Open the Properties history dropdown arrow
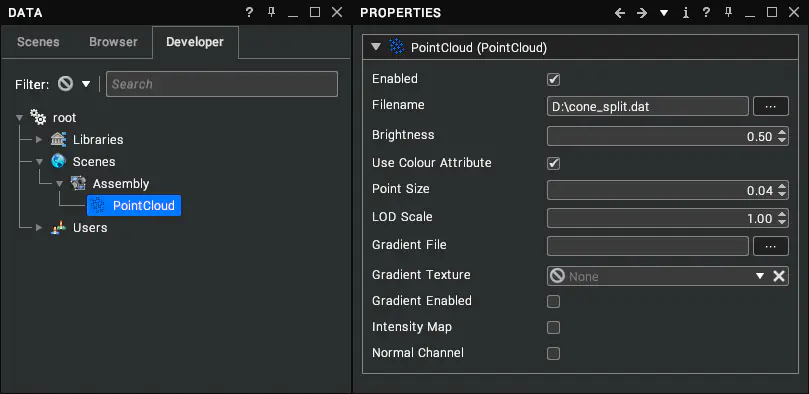The width and height of the screenshot is (809, 394). [664, 13]
